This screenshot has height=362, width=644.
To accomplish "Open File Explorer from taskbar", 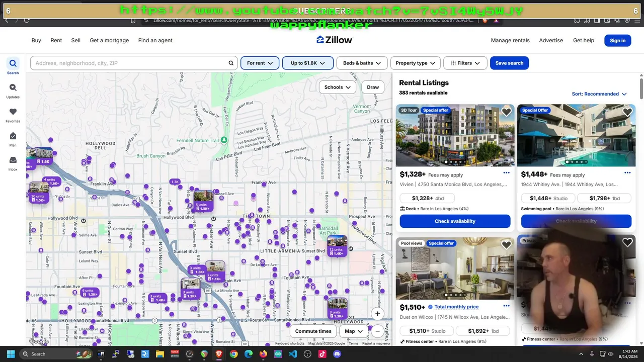I will click(x=160, y=354).
